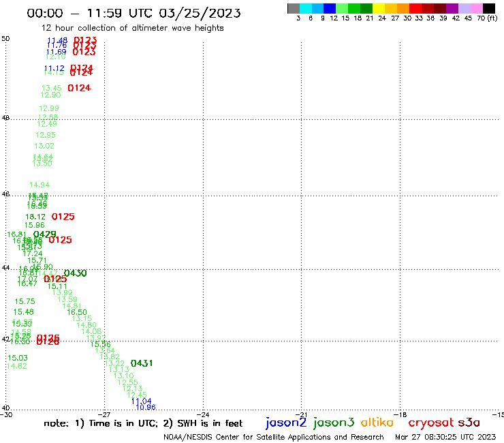The image size is (504, 443).
Task: Click the wave height value '12.95'
Action: point(46,135)
